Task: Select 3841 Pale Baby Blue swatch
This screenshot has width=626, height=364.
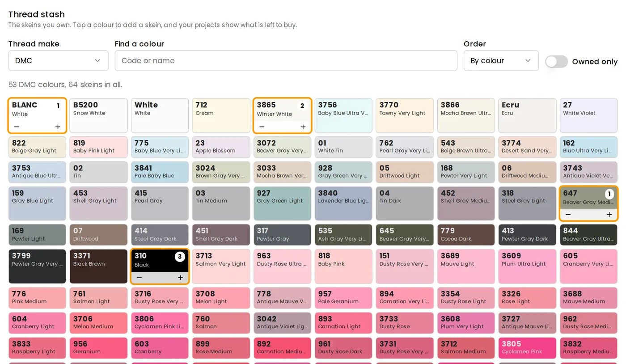Action: click(160, 172)
